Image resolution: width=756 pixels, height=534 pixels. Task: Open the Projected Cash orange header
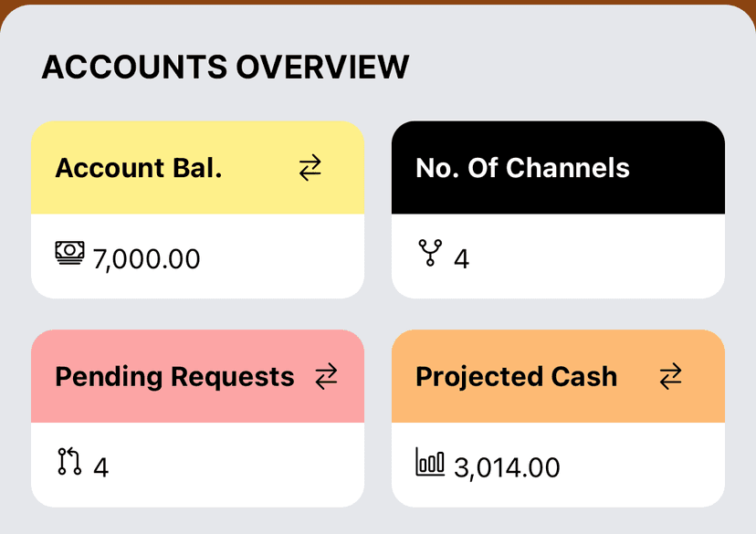(558, 376)
